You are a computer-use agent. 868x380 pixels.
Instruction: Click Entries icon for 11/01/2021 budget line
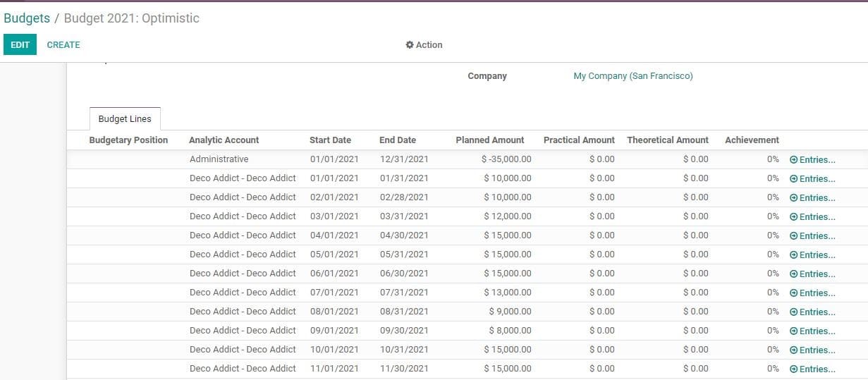(793, 369)
